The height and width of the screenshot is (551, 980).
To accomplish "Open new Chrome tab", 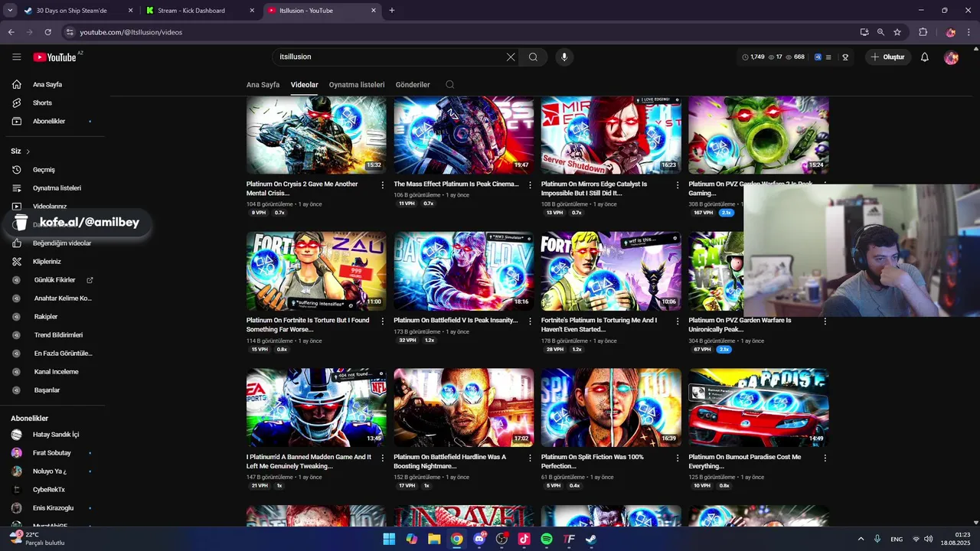I will coord(392,11).
